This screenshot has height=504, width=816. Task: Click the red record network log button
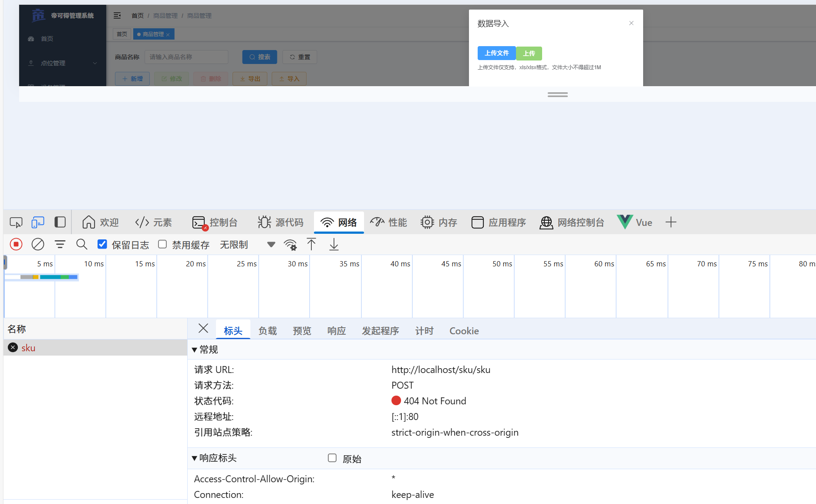pos(16,244)
